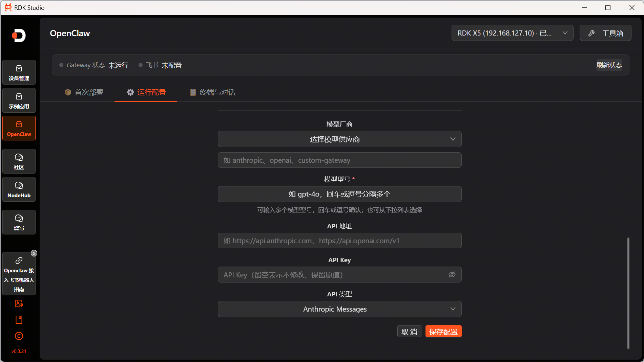This screenshot has height=362, width=644.
Task: Click the API 地址 input field
Action: point(339,241)
